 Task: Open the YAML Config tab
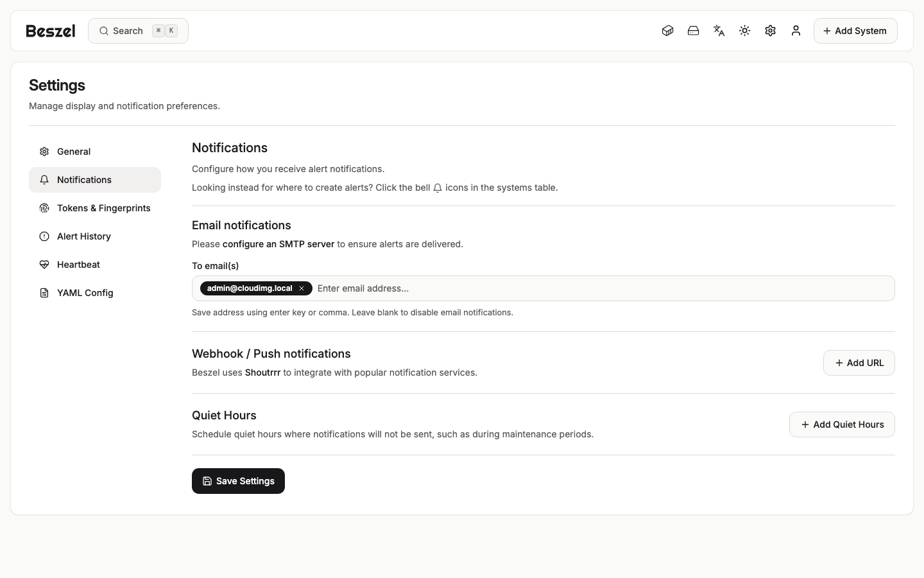tap(95, 293)
